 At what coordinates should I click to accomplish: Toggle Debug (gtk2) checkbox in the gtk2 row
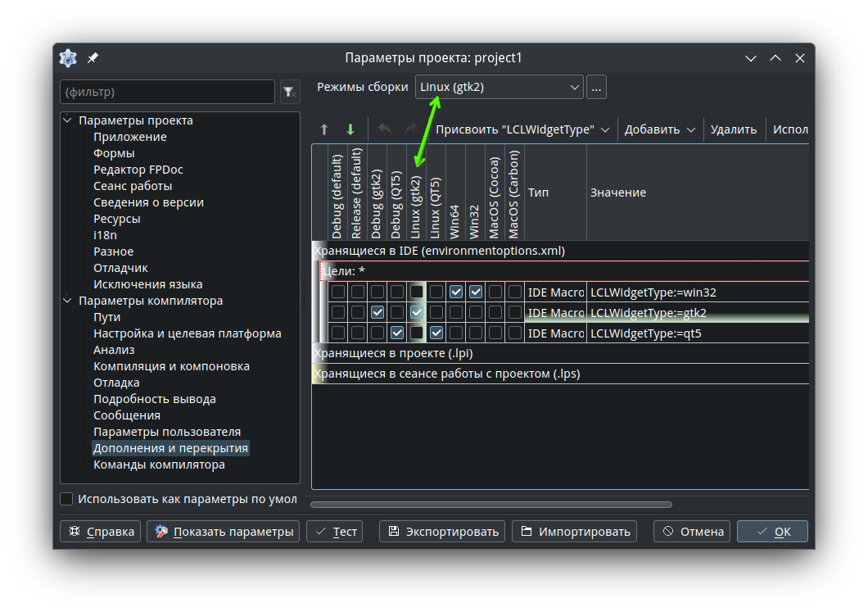click(377, 312)
